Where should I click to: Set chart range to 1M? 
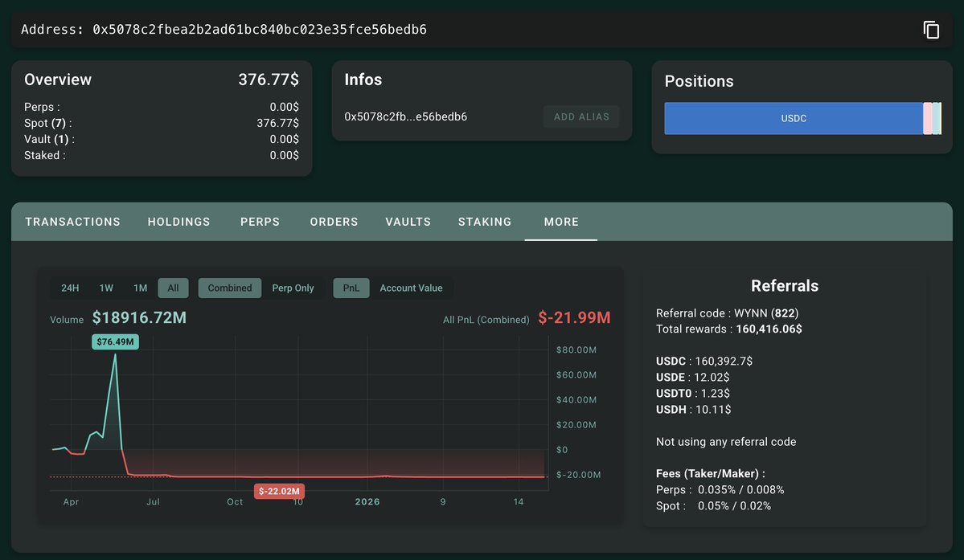point(141,288)
